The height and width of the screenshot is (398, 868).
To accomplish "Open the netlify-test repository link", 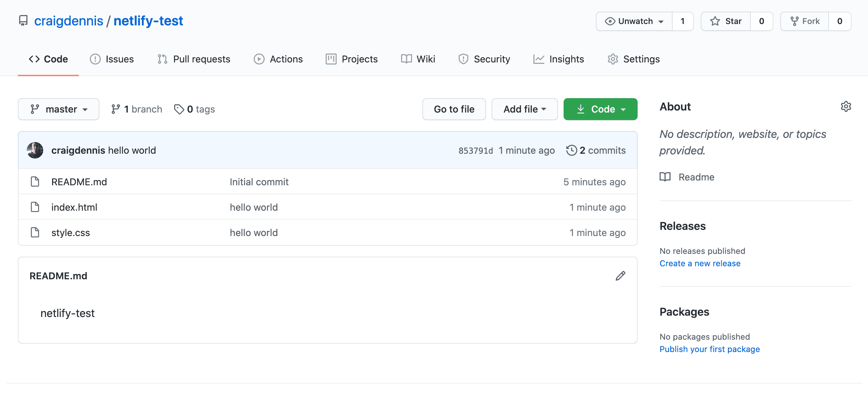I will 148,21.
